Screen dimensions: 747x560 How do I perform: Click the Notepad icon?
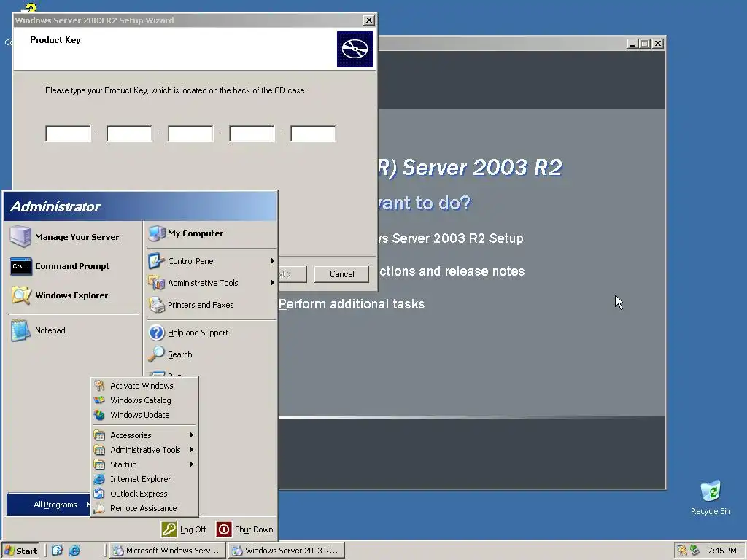[20, 330]
